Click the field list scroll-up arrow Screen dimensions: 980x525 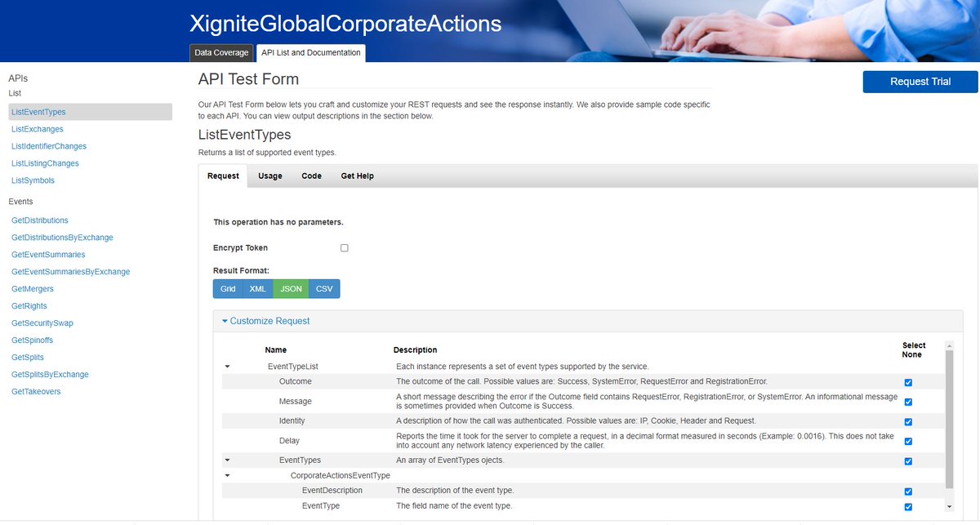click(948, 345)
